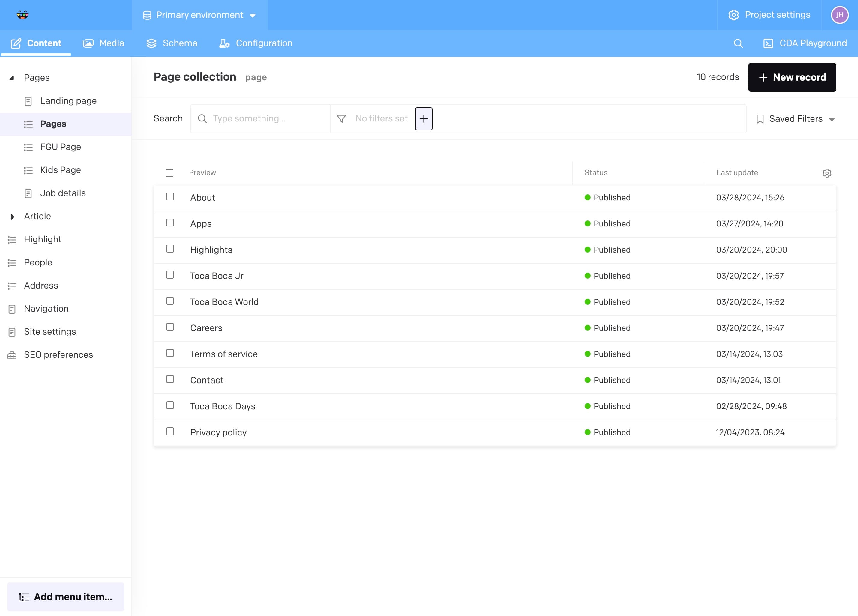Open the JH user avatar menu
Image resolution: width=858 pixels, height=616 pixels.
coord(839,15)
